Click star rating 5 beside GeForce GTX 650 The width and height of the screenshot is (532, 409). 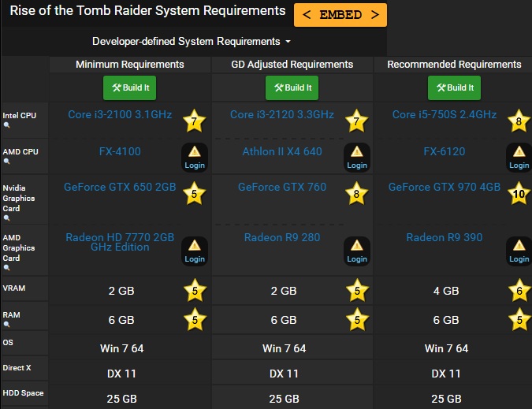pyautogui.click(x=195, y=193)
